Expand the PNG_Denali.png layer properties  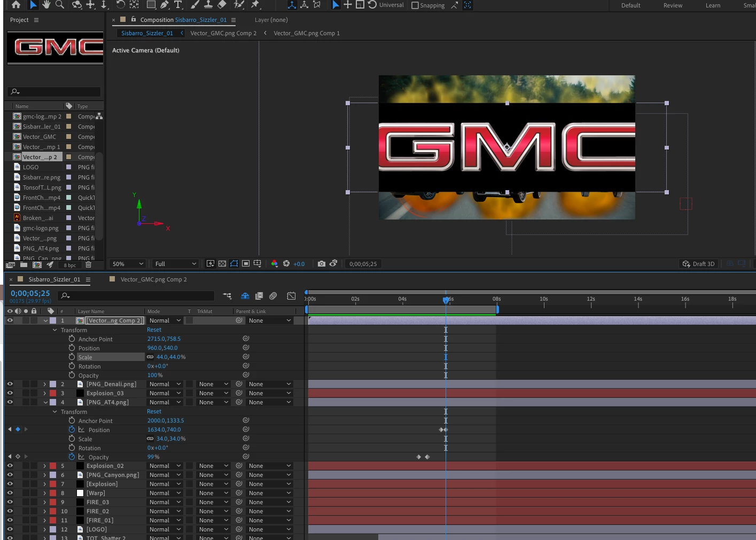[45, 384]
